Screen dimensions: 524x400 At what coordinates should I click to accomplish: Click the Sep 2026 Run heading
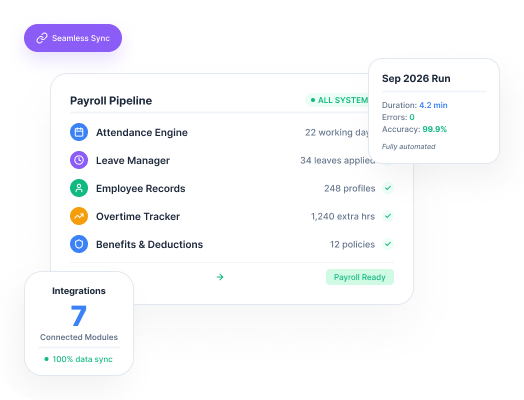[416, 79]
